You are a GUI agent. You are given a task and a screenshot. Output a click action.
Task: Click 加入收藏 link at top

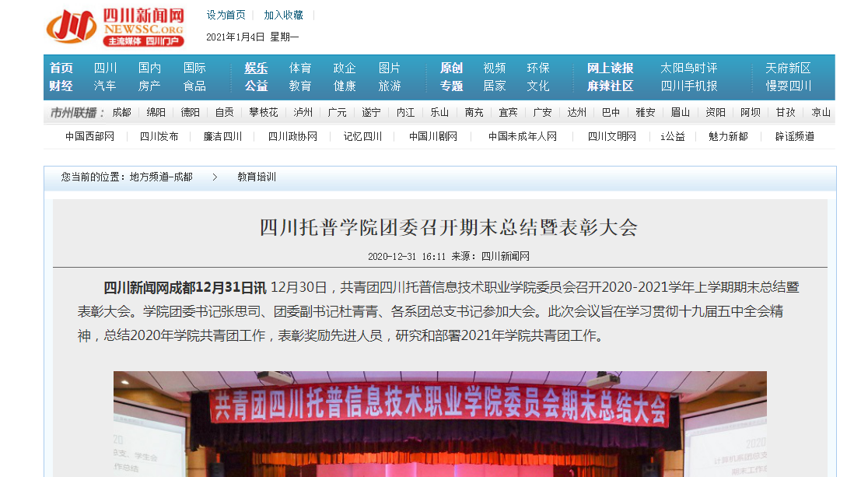coord(283,15)
